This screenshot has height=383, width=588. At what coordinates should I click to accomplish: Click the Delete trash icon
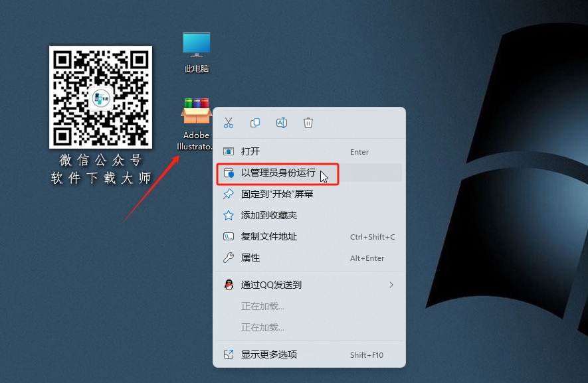308,123
